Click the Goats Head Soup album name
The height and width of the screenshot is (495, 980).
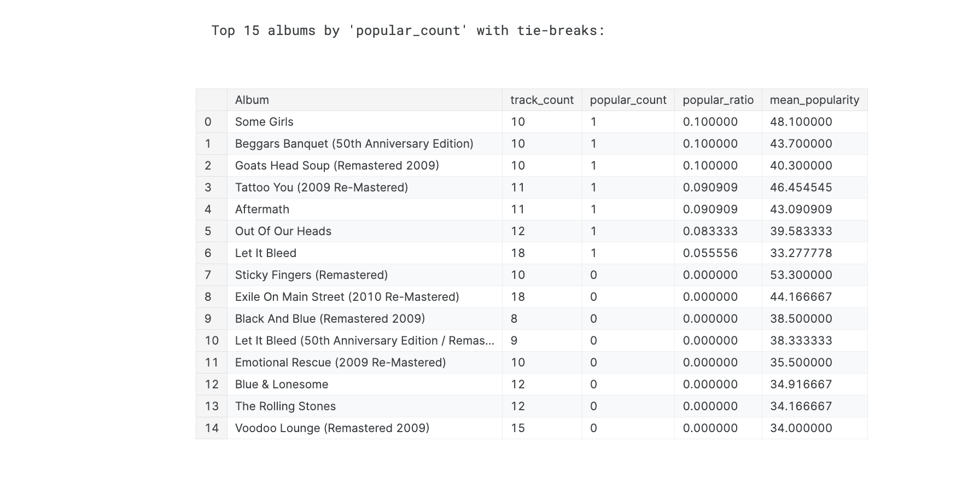337,166
